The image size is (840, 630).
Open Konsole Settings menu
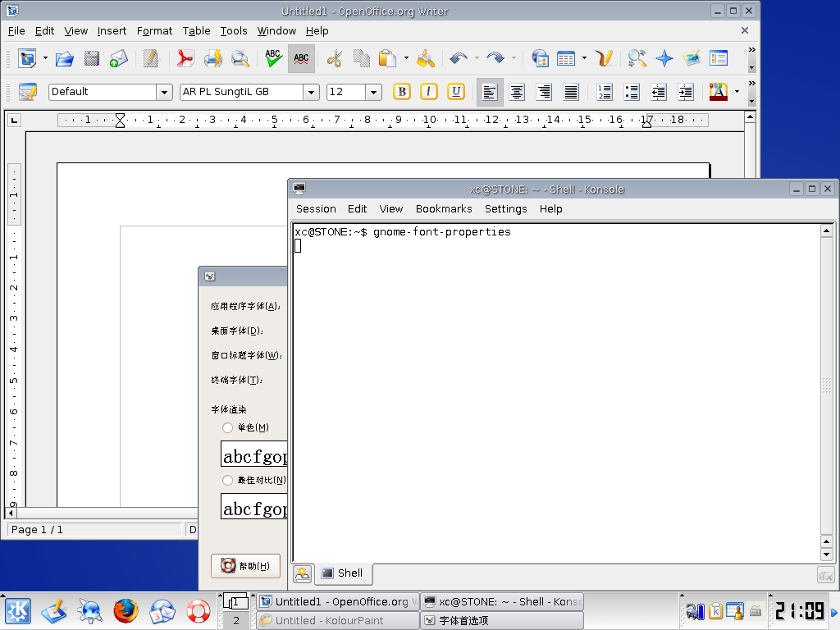(x=505, y=209)
